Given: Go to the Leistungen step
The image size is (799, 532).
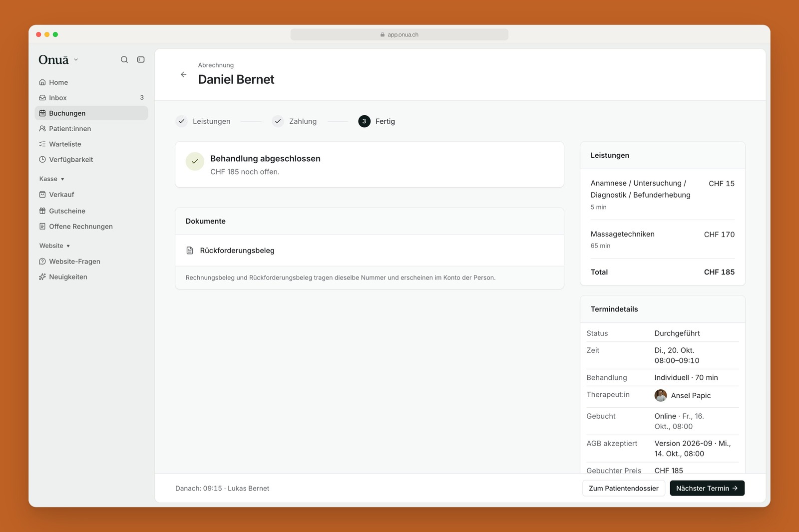Looking at the screenshot, I should [x=203, y=121].
